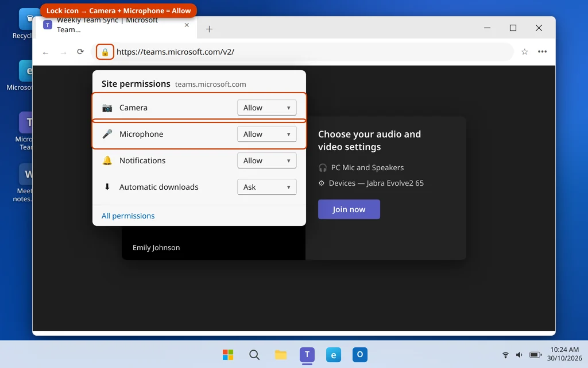Screen dimensions: 588x368
Task: Click the microphone icon in Site permissions
Action: pos(107,134)
